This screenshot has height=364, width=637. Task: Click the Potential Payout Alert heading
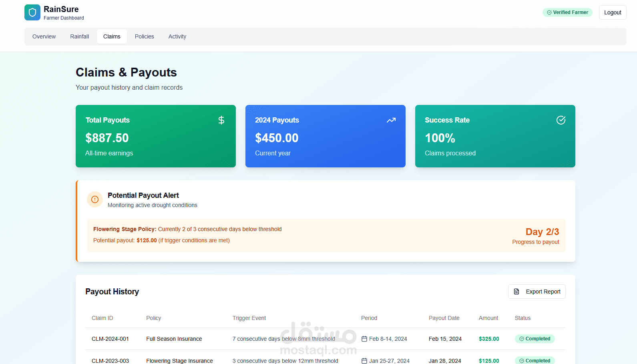(x=143, y=195)
